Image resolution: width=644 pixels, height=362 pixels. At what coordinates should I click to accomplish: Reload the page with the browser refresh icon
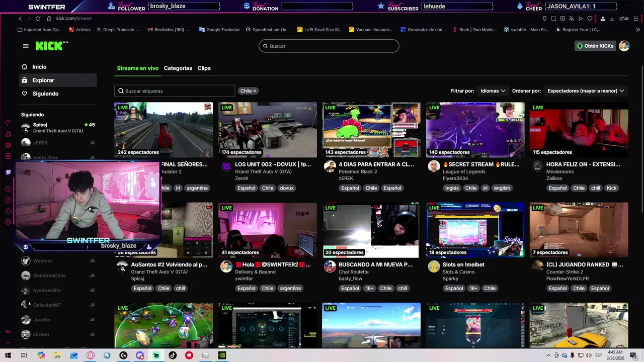[38, 19]
